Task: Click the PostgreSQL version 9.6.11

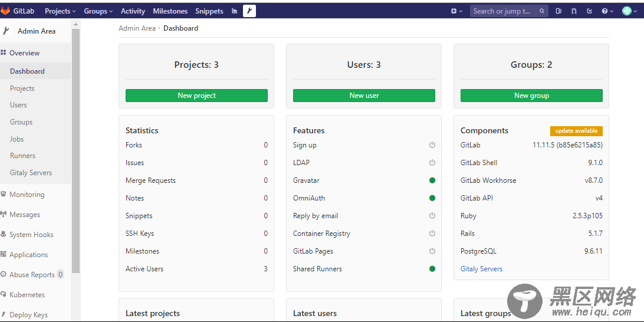Action: pyautogui.click(x=593, y=251)
